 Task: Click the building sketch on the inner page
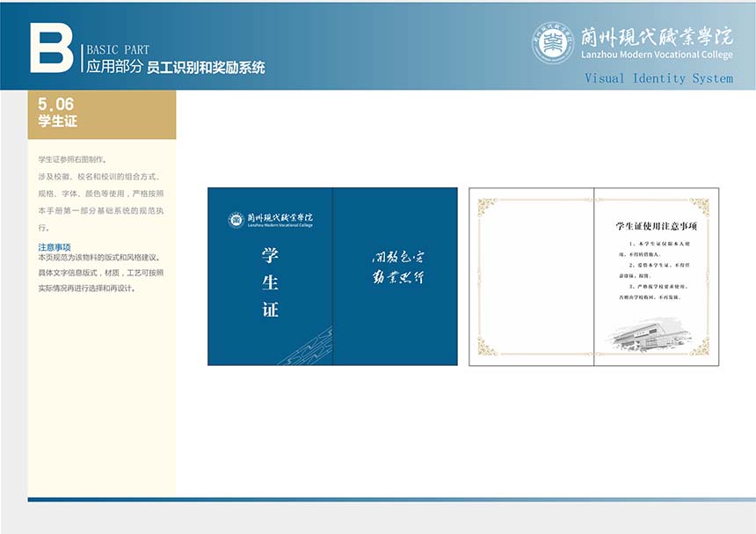pyautogui.click(x=651, y=333)
